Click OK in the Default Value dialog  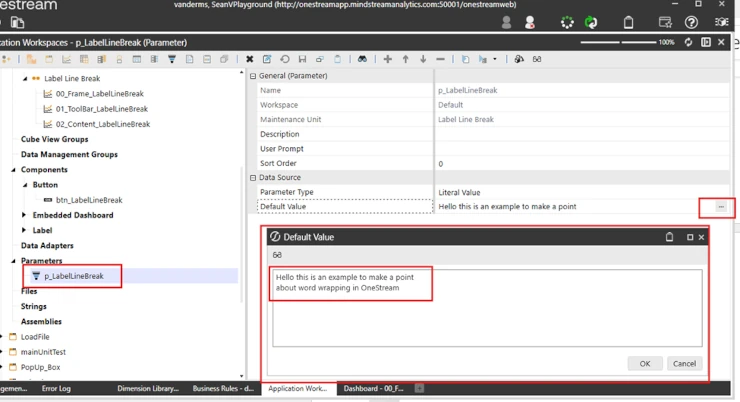pyautogui.click(x=645, y=364)
